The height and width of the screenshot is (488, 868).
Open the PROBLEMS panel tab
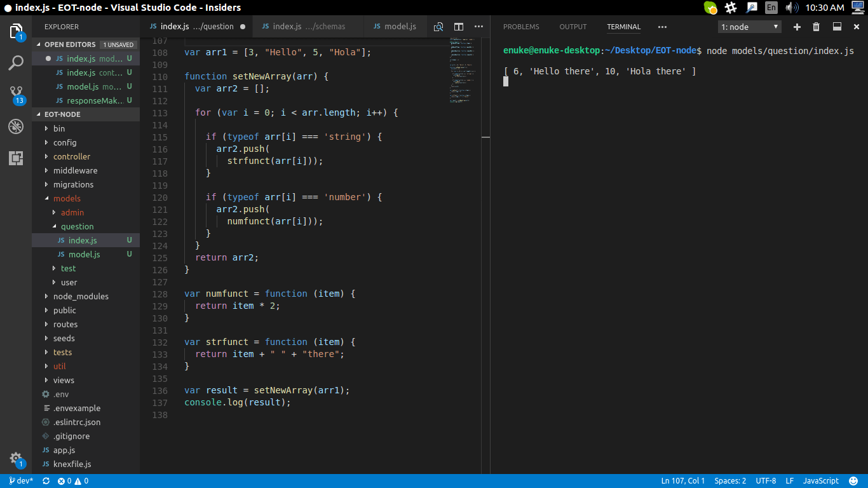(521, 27)
